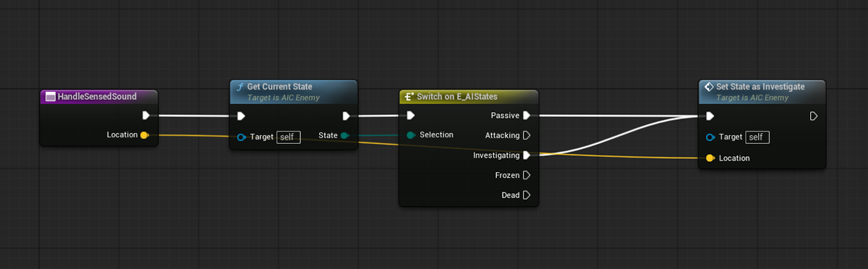Click the yellow Location output pin on HandleSensedSound
The height and width of the screenshot is (269, 868).
145,134
